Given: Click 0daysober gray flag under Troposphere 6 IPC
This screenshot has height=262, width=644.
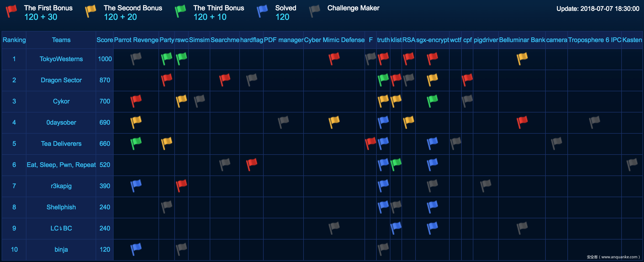Looking at the screenshot, I should (595, 122).
